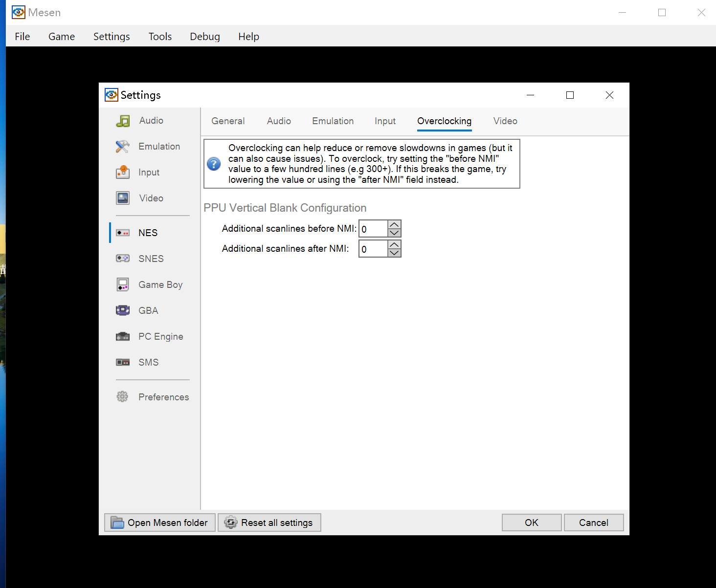Click the Additional scanlines after NMI label

(x=286, y=248)
